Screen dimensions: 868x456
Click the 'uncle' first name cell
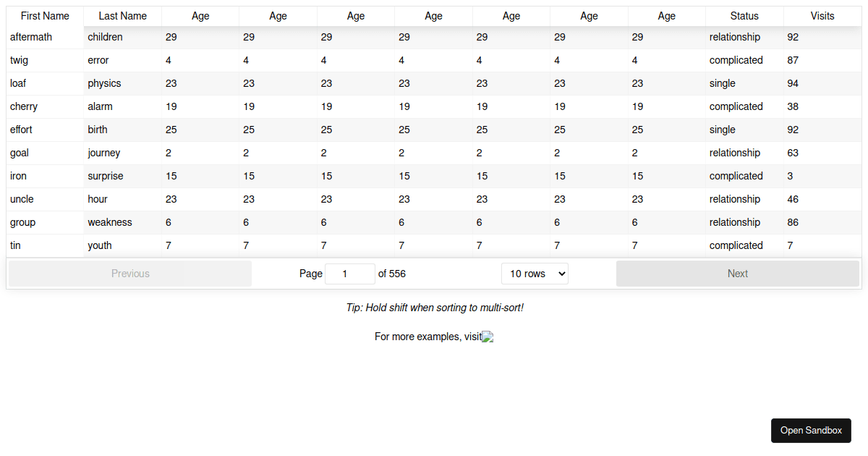click(x=45, y=199)
